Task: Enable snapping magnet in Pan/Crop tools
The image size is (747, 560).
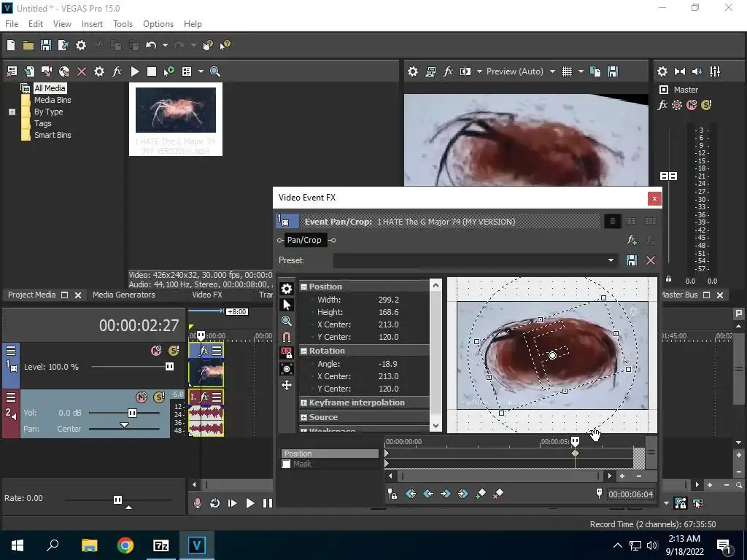Action: coord(287,337)
